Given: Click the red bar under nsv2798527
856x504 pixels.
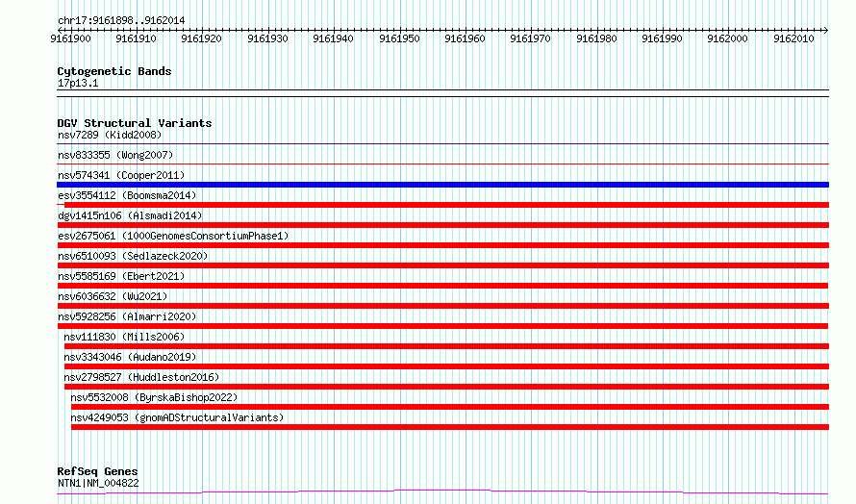Looking at the screenshot, I should pos(446,387).
